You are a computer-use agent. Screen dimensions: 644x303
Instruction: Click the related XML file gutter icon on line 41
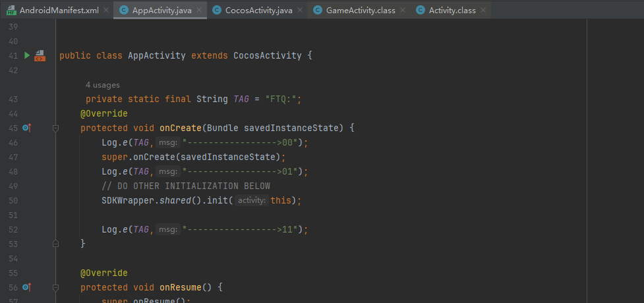[40, 55]
